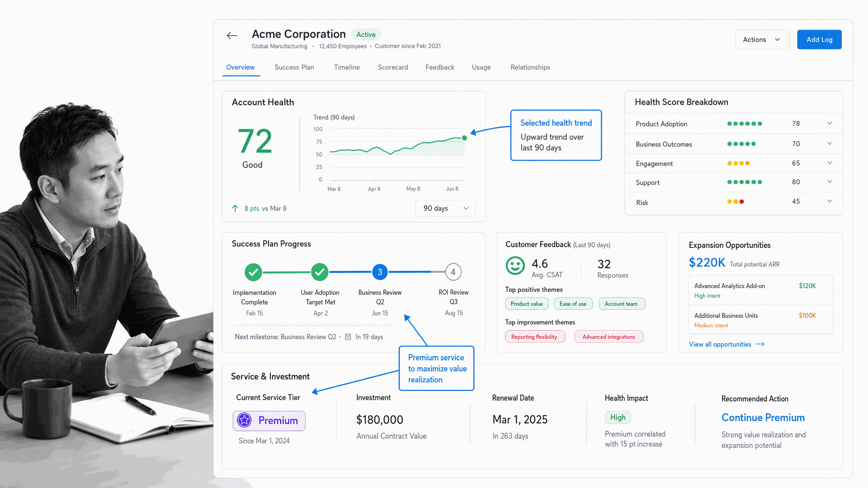Click the 4.6 Avg. CSAT value
The image size is (868, 488).
pyautogui.click(x=540, y=264)
